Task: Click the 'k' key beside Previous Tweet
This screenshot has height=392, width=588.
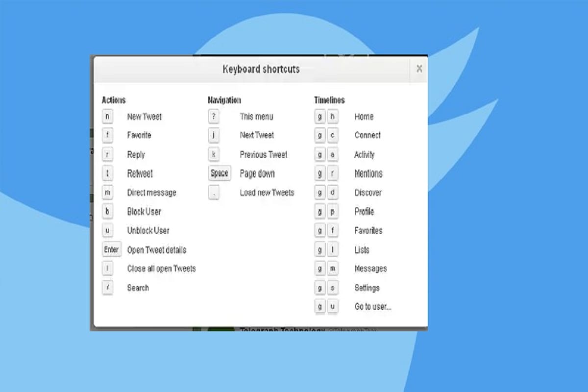Action: (214, 154)
